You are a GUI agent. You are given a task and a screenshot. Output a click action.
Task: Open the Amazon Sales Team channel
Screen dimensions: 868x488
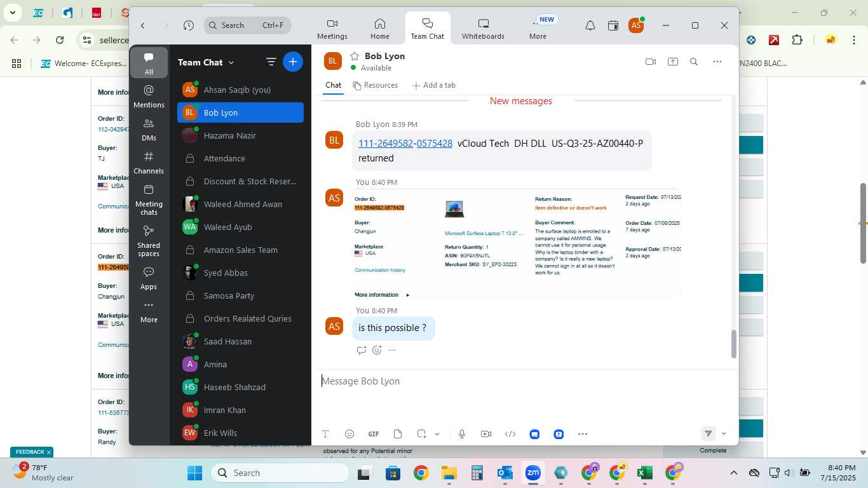[240, 250]
